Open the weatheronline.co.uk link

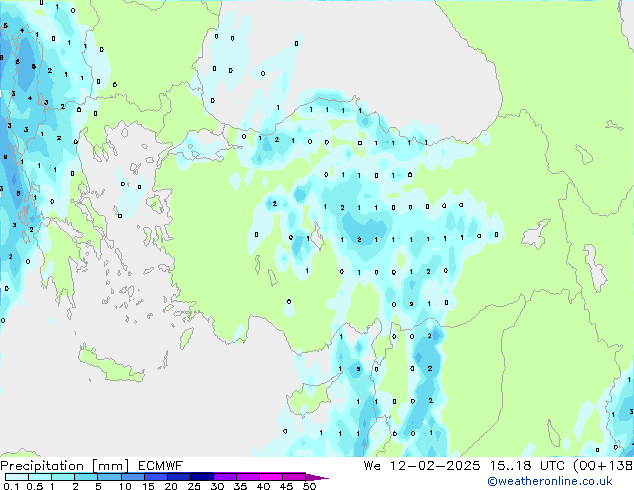550,481
